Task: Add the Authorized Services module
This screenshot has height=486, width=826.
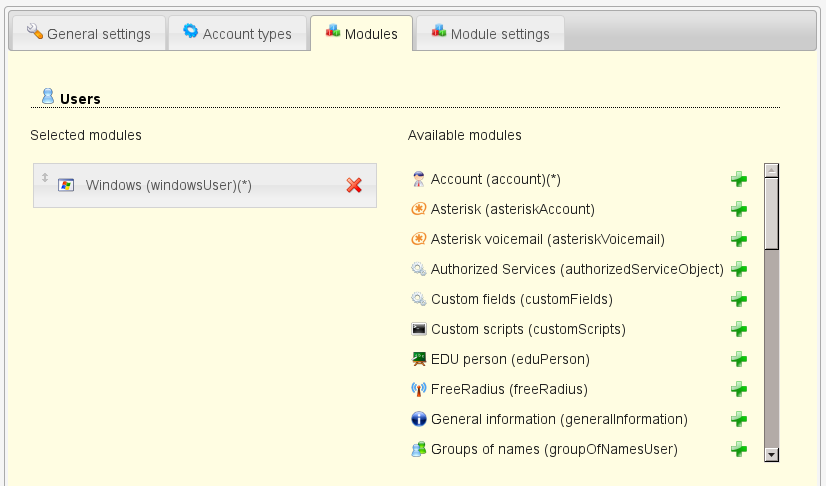Action: 739,269
